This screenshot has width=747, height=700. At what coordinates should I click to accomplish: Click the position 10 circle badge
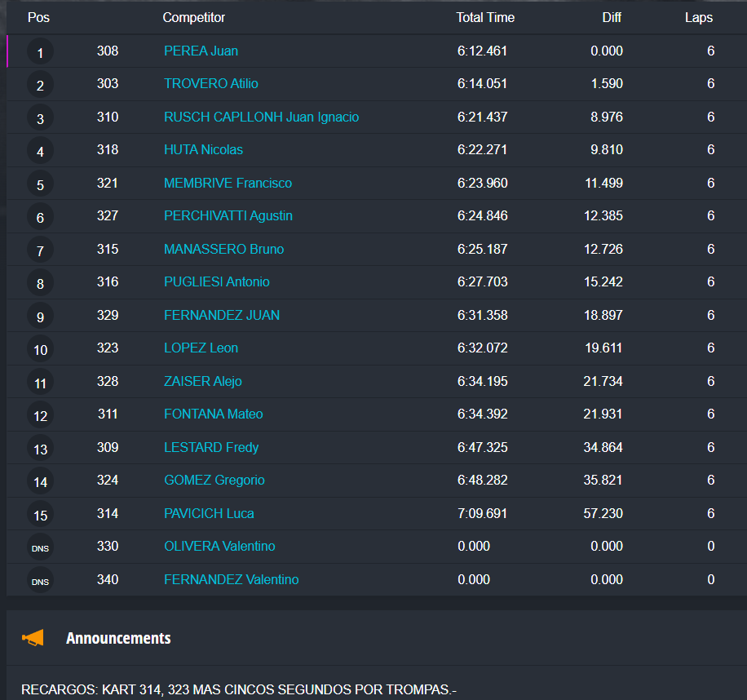[40, 350]
